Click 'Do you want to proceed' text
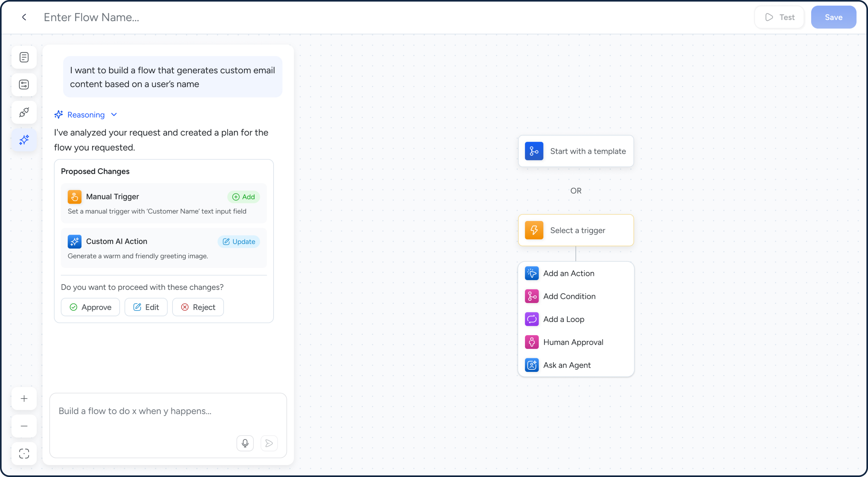Image resolution: width=868 pixels, height=477 pixels. pyautogui.click(x=142, y=287)
